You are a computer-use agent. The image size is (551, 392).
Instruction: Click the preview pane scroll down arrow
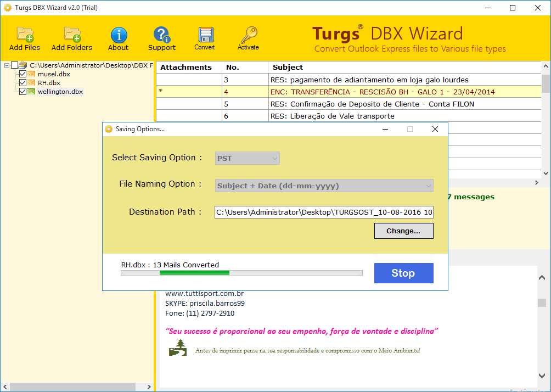[542, 376]
